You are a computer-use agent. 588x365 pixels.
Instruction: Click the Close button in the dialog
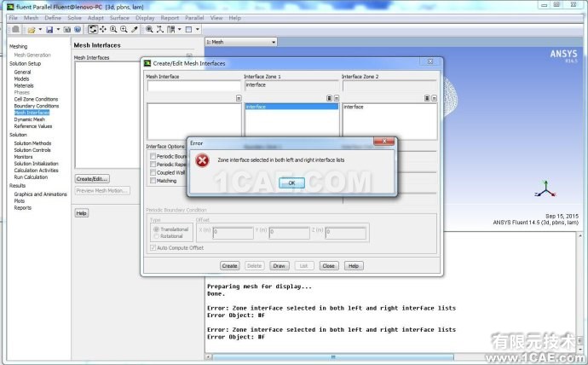click(x=328, y=265)
